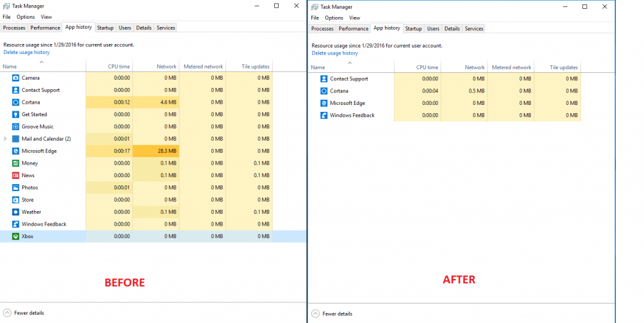Screen dimensions: 644x323
Task: Sort by Metered network in left window
Action: click(x=203, y=65)
